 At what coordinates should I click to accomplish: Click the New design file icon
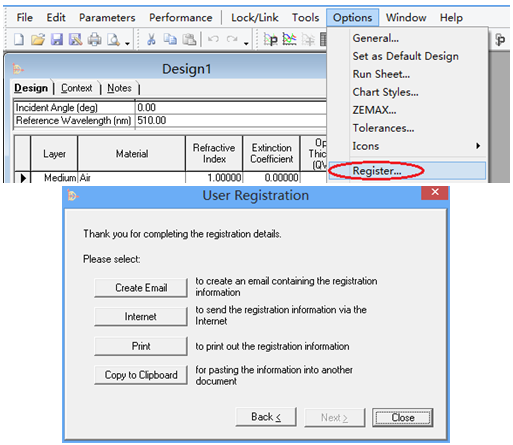[19, 39]
